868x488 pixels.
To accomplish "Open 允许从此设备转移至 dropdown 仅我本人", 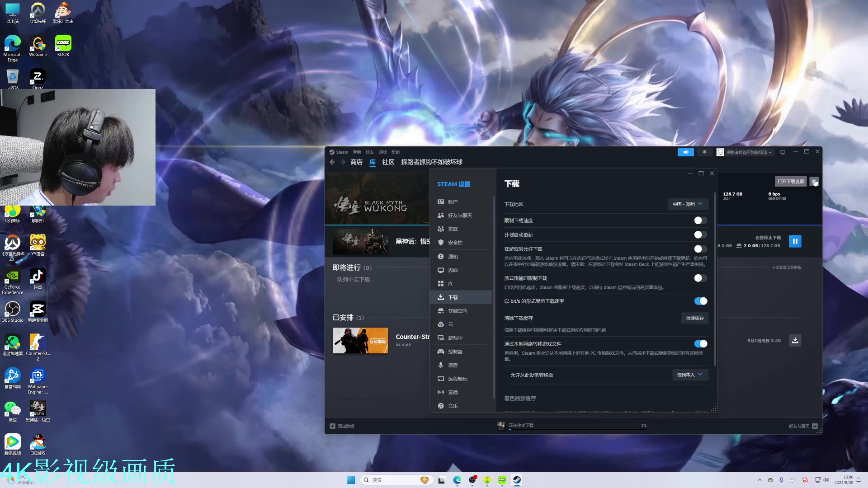I will click(x=690, y=375).
